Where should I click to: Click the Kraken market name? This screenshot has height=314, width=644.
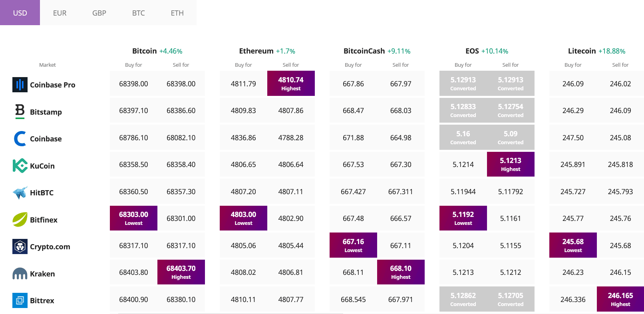(42, 274)
